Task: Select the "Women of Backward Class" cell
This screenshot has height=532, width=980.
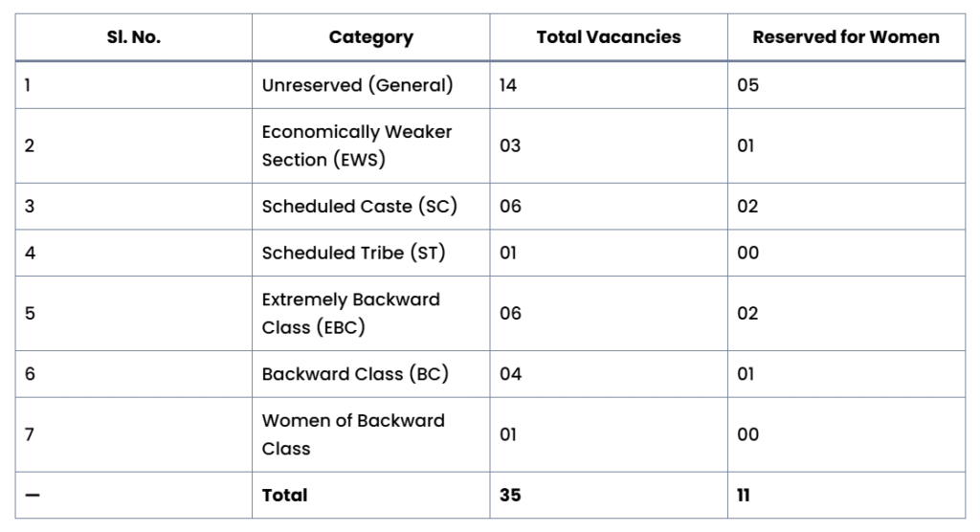Action: (x=353, y=434)
